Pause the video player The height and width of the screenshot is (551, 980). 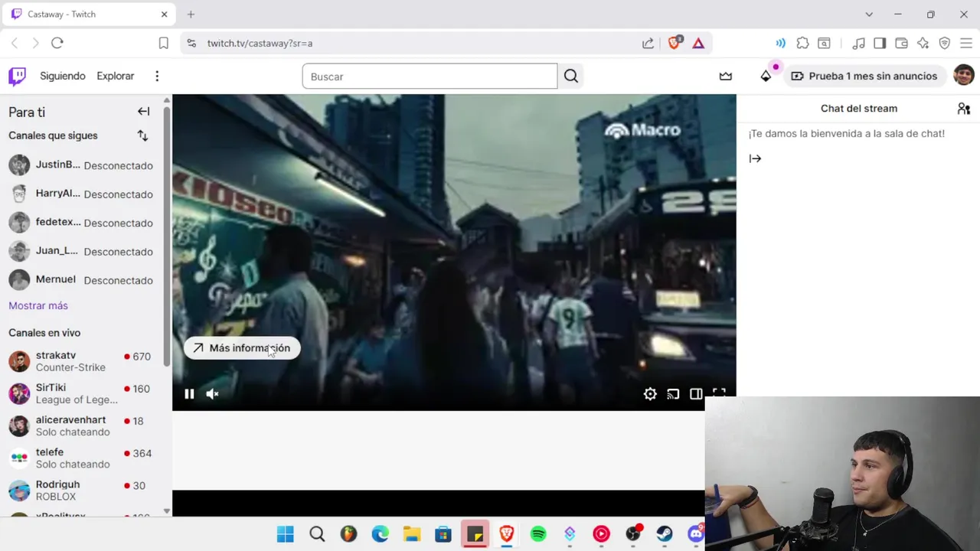click(x=189, y=394)
